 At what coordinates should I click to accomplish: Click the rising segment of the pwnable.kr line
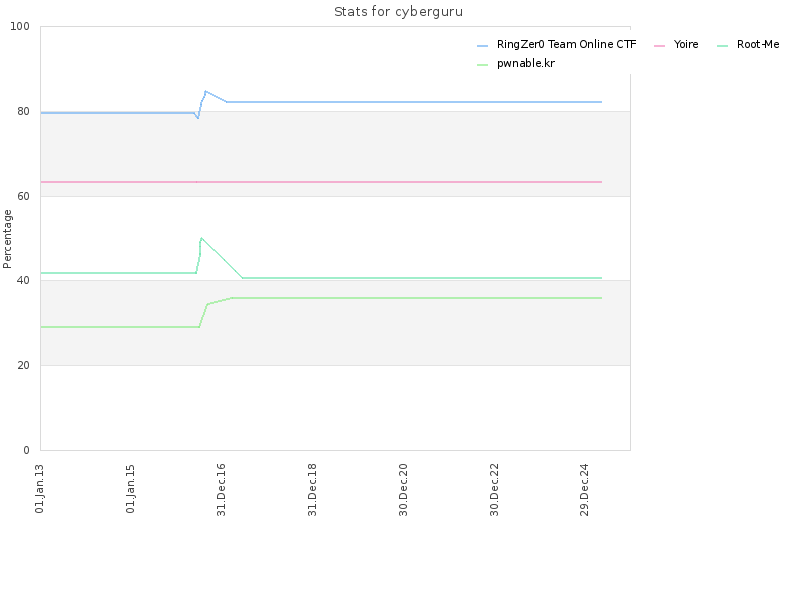(x=203, y=315)
